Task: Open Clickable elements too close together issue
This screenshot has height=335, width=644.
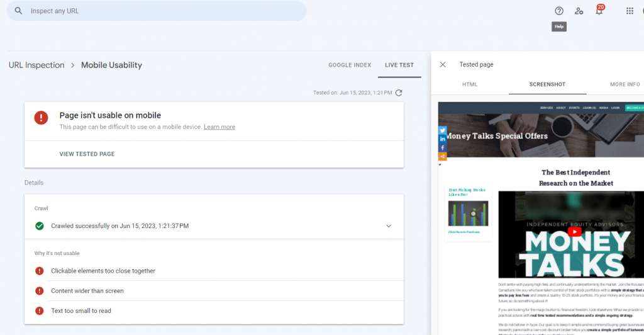Action: pyautogui.click(x=214, y=271)
